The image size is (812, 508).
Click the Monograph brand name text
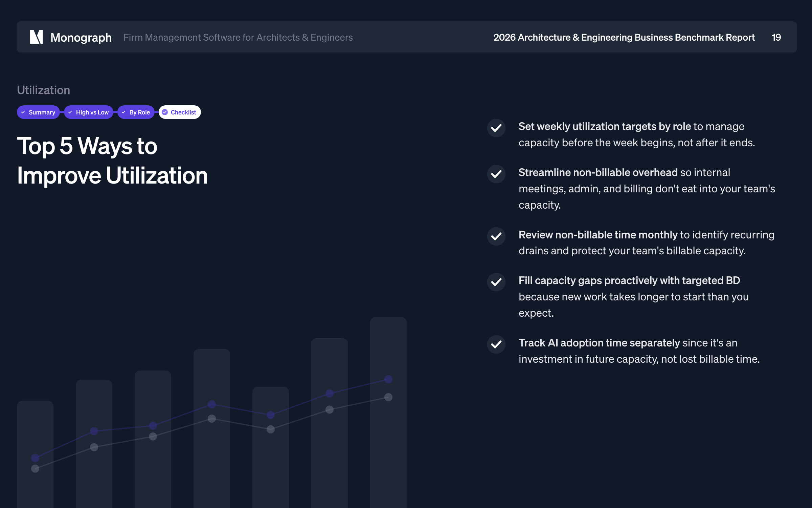81,37
